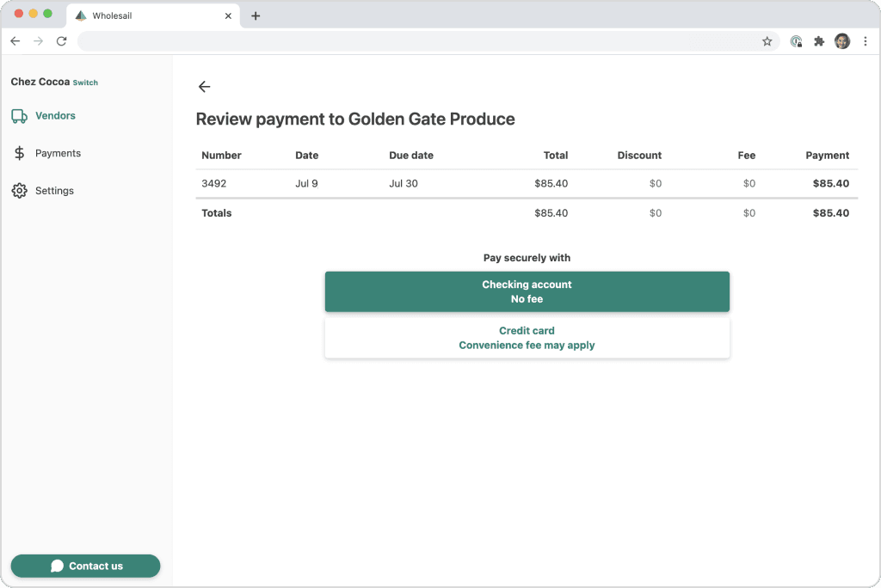
Task: Open a new browser tab
Action: coord(256,15)
